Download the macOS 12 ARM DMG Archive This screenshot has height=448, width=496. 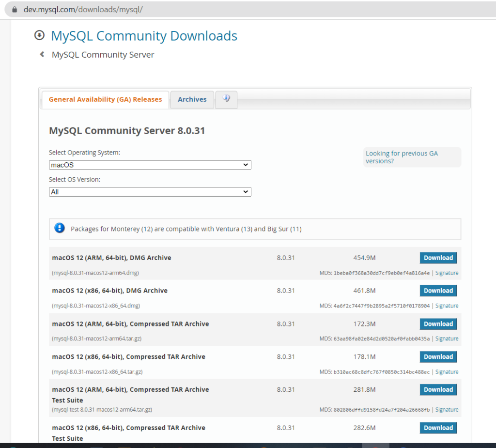point(438,258)
